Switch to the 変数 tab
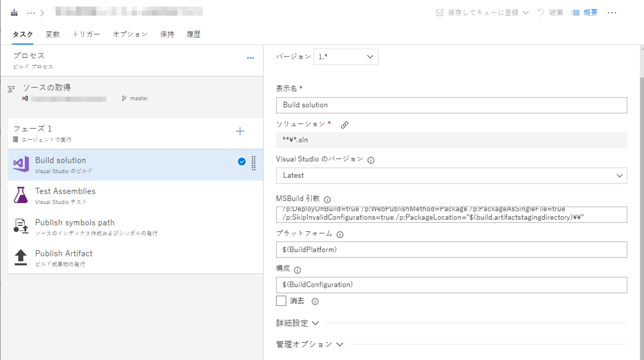Screen dimensions: 644x360 (53, 34)
